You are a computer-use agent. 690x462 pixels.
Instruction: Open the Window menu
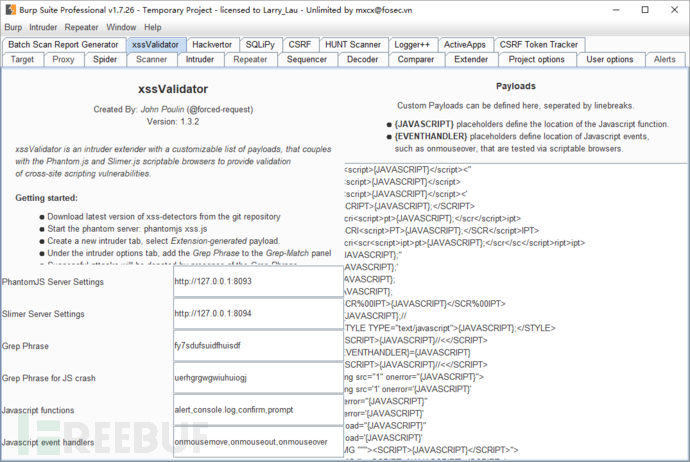coord(121,27)
